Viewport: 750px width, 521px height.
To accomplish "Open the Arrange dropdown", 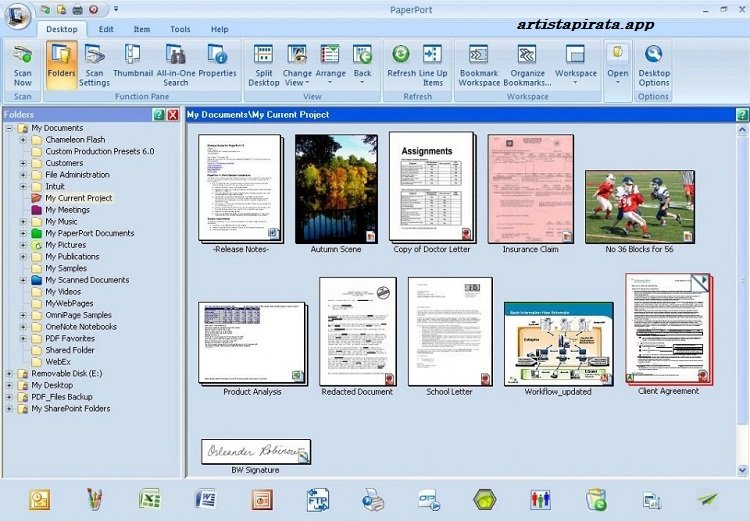I will click(330, 66).
